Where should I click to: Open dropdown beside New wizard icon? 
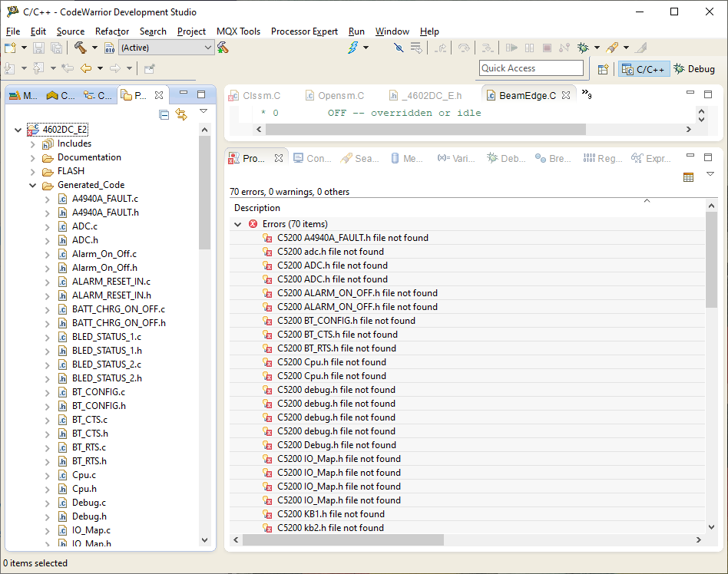coord(24,48)
